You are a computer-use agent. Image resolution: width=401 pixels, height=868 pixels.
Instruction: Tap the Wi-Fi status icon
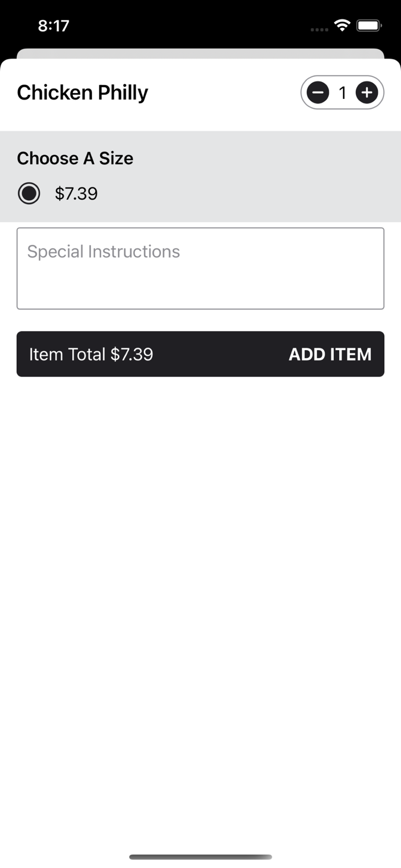click(342, 25)
